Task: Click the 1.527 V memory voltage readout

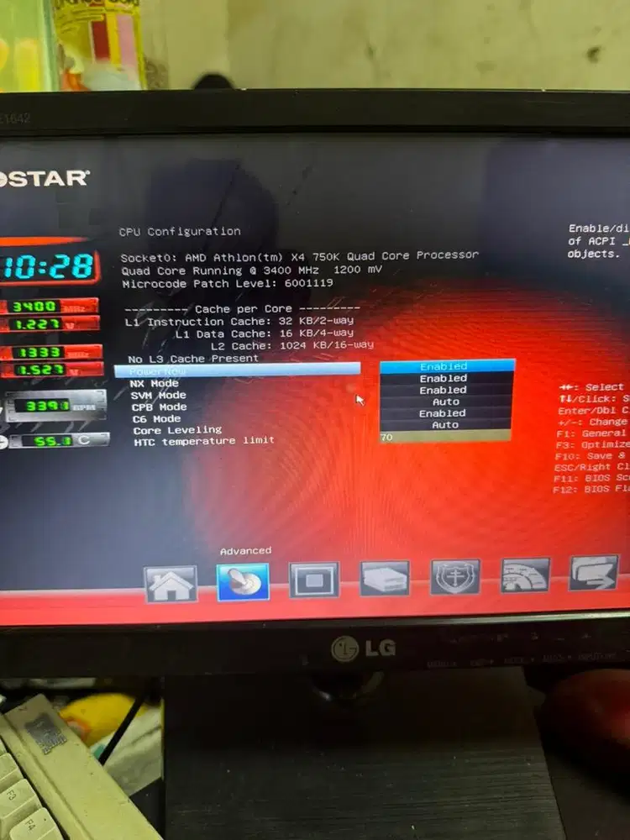Action: [51, 370]
